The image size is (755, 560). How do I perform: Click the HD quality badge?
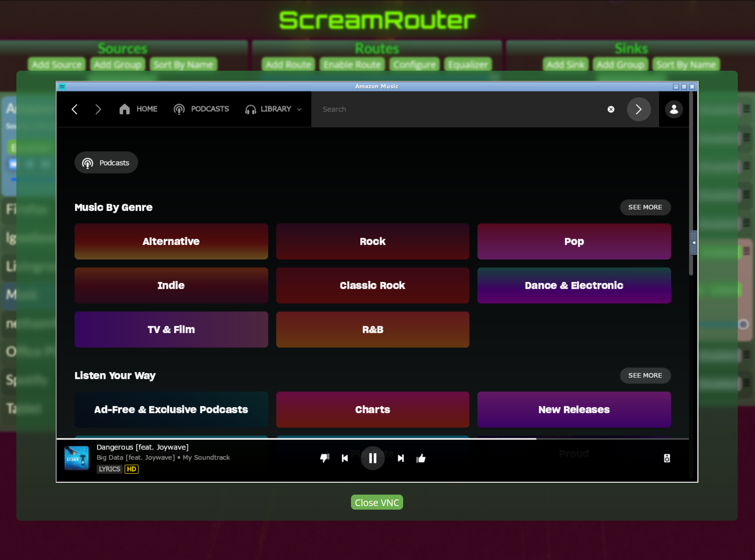click(x=132, y=469)
